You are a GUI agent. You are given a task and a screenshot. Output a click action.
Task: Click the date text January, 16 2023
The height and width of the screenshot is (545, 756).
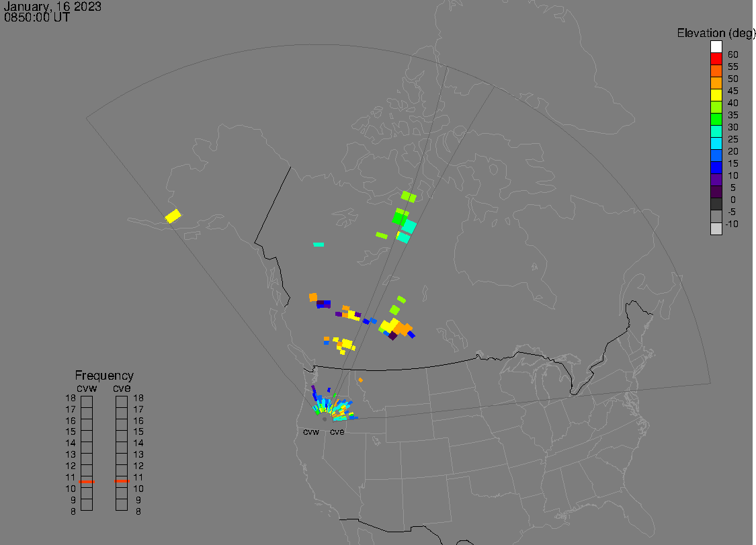[x=52, y=6]
